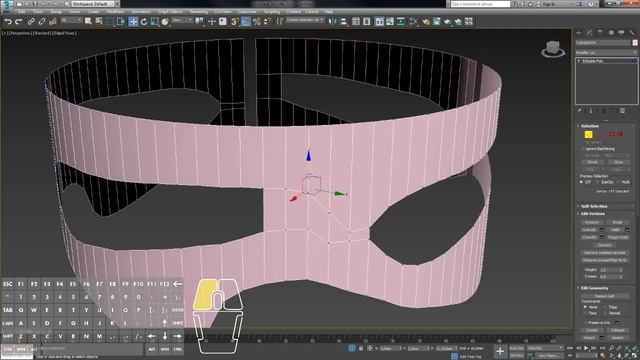Image resolution: width=640 pixels, height=360 pixels.
Task: Toggle the modeling Ribbon icon
Action: point(379,21)
